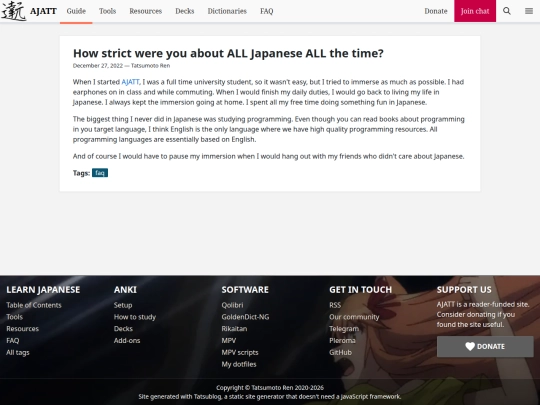Click the Tatsumoto Ren author byline

(x=150, y=65)
